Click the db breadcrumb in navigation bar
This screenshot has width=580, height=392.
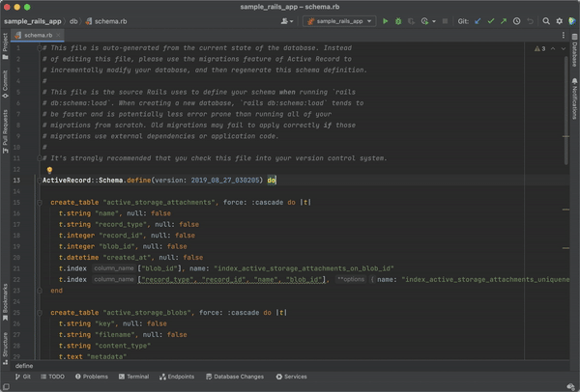[x=74, y=20]
